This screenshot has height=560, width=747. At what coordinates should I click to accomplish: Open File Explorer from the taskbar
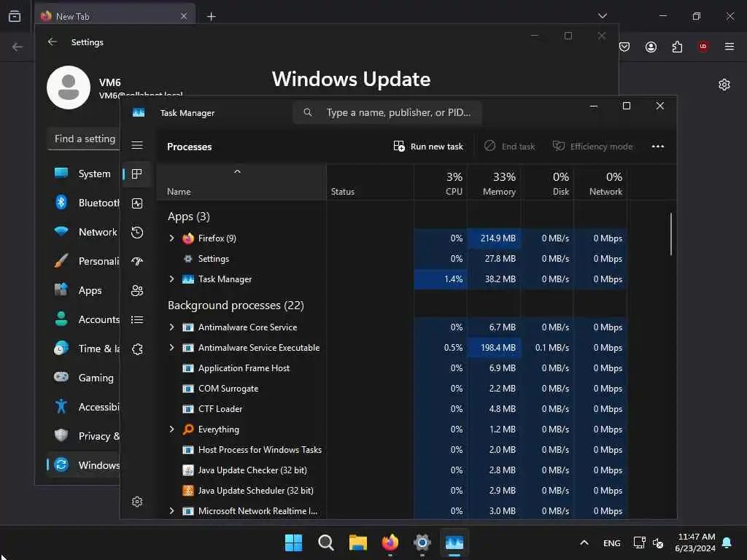point(357,542)
